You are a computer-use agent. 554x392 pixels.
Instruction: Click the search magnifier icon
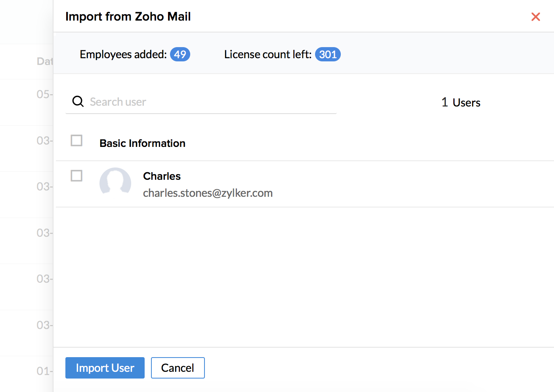tap(78, 102)
